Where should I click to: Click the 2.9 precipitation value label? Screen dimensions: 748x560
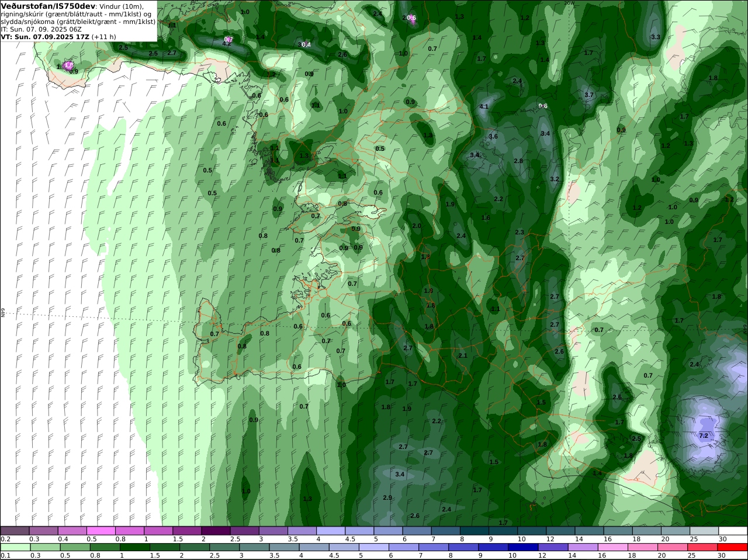[387, 497]
